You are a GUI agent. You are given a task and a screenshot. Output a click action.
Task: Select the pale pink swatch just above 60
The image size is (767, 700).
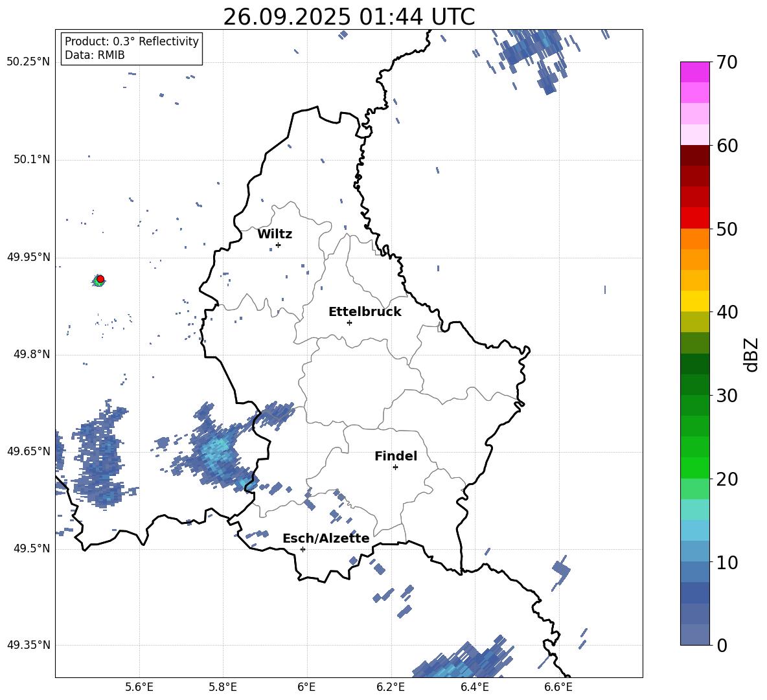(x=694, y=135)
